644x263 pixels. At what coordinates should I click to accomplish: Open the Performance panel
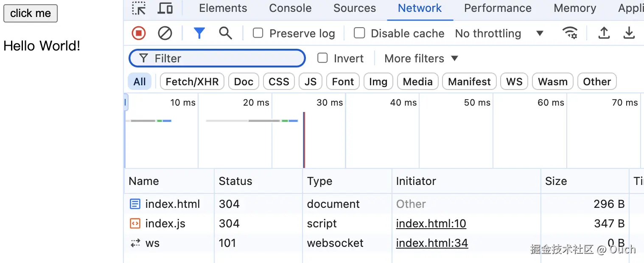click(498, 8)
